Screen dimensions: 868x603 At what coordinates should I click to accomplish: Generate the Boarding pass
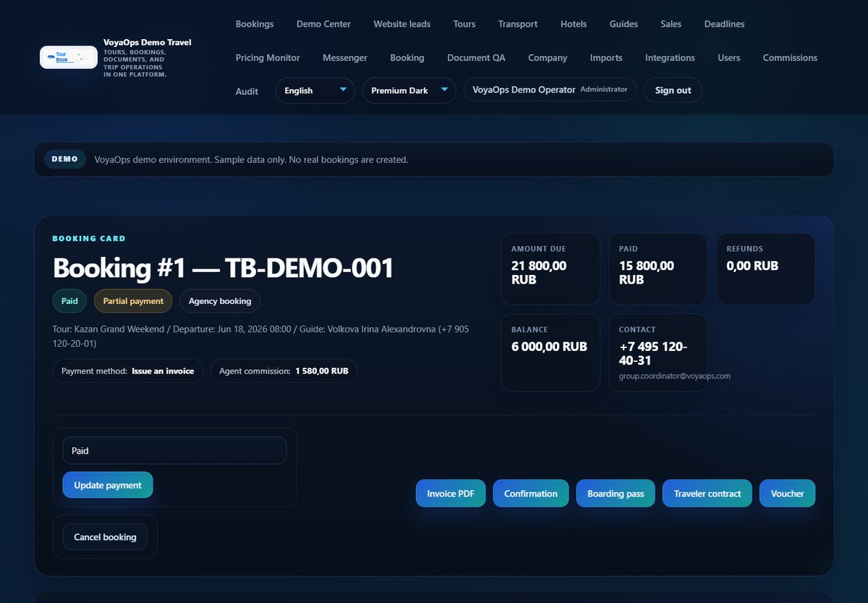(616, 494)
